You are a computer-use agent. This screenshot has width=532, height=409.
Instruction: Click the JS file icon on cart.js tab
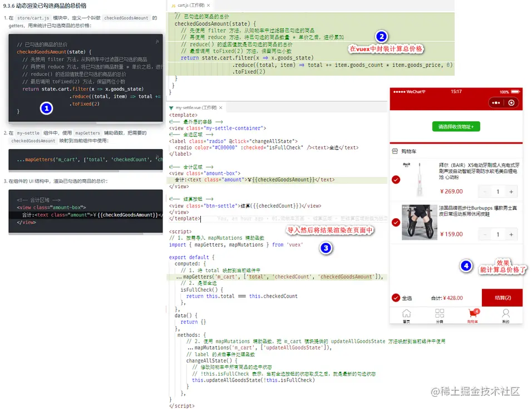(174, 6)
